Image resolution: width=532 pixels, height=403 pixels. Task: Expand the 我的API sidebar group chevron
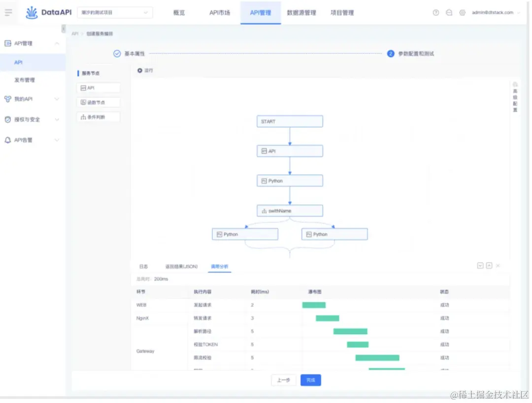click(57, 99)
